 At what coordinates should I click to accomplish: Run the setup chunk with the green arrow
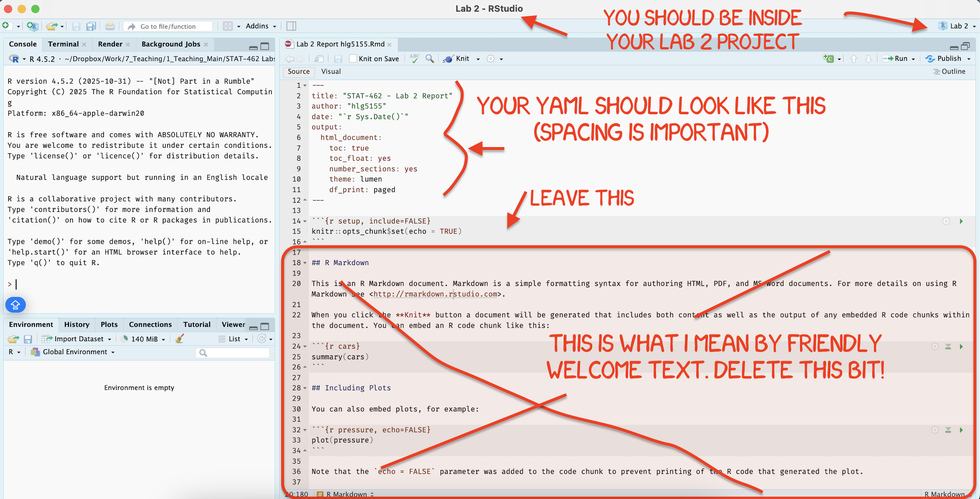coord(961,221)
